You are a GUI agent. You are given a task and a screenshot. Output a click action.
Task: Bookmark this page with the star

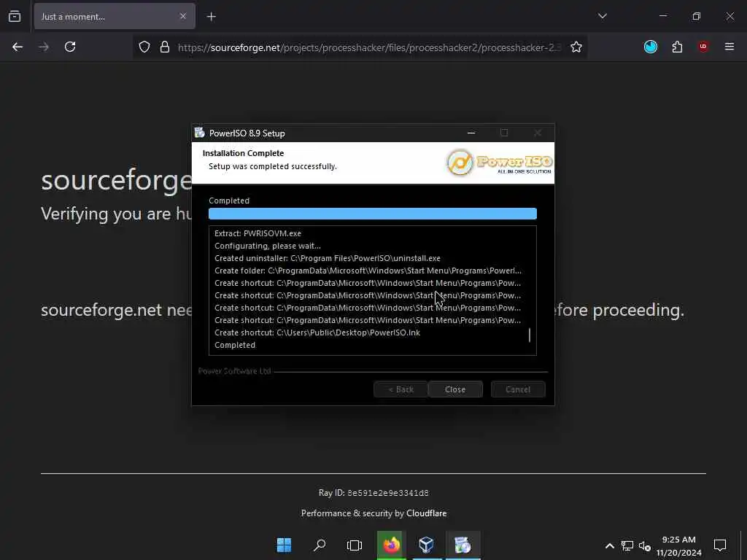(576, 47)
